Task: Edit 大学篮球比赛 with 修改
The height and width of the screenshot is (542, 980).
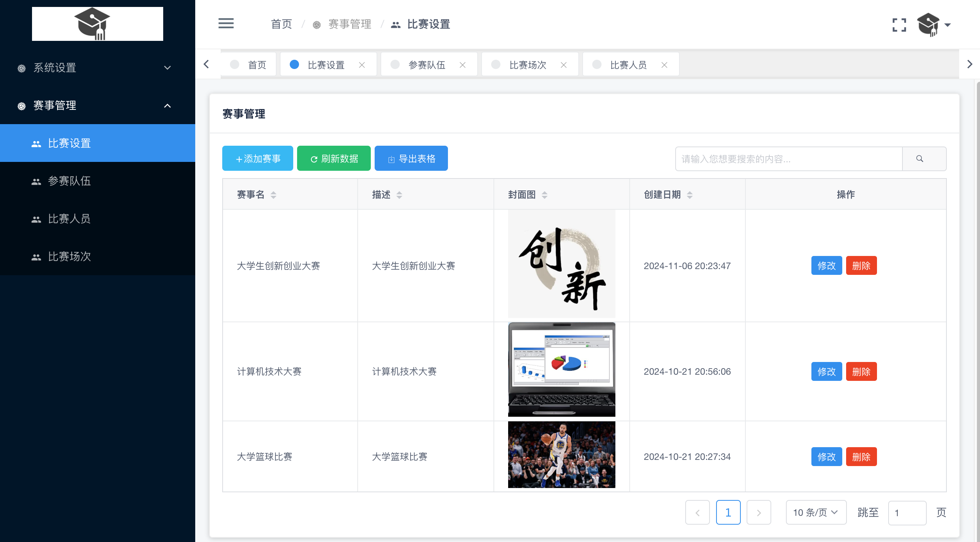Action: tap(826, 456)
